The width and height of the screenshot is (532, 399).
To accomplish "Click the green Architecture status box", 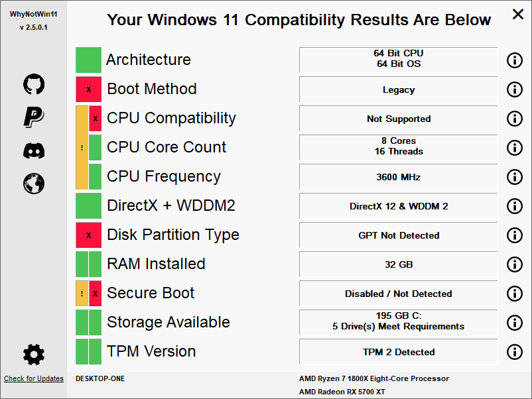I will 88,60.
